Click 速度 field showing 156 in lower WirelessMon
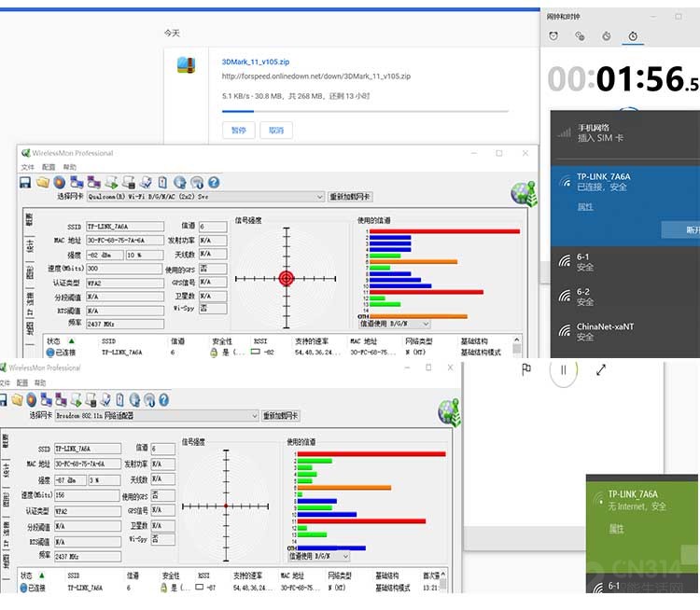Screen dimensions: 700x610 click(88, 495)
